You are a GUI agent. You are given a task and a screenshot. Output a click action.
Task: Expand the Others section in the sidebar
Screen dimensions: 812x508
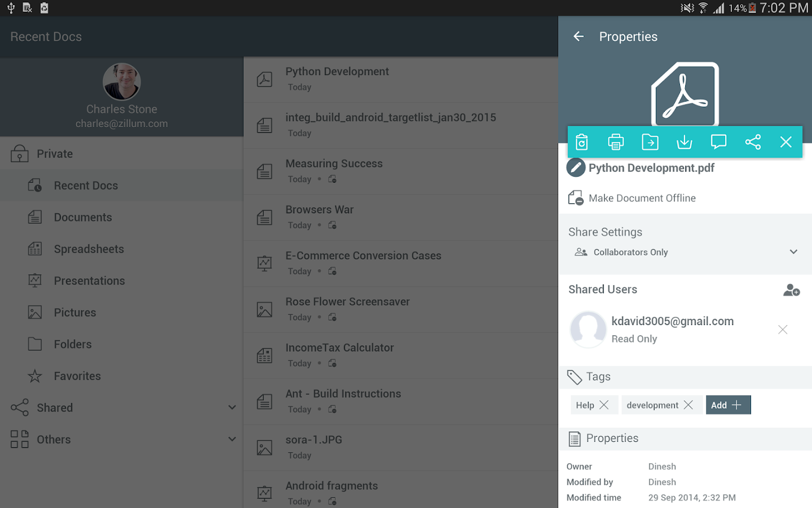[232, 439]
